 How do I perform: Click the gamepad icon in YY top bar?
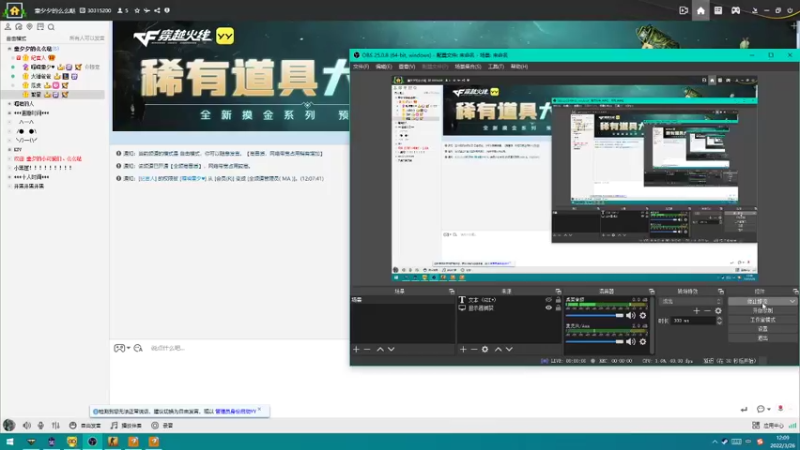[735, 10]
